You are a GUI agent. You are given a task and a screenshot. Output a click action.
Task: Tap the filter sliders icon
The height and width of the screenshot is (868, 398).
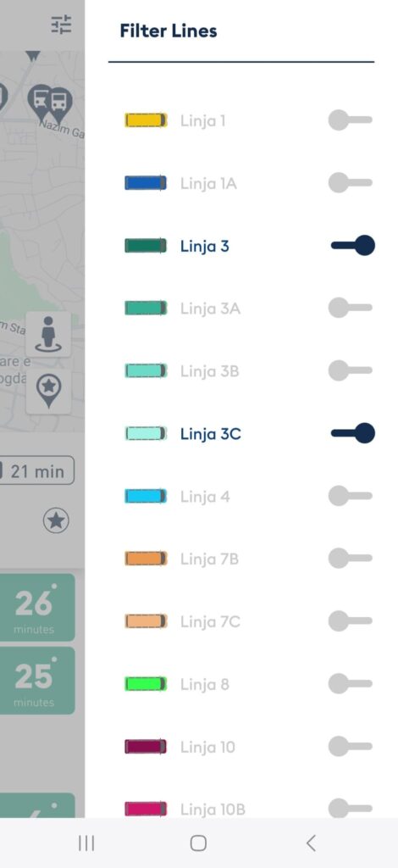click(x=61, y=25)
